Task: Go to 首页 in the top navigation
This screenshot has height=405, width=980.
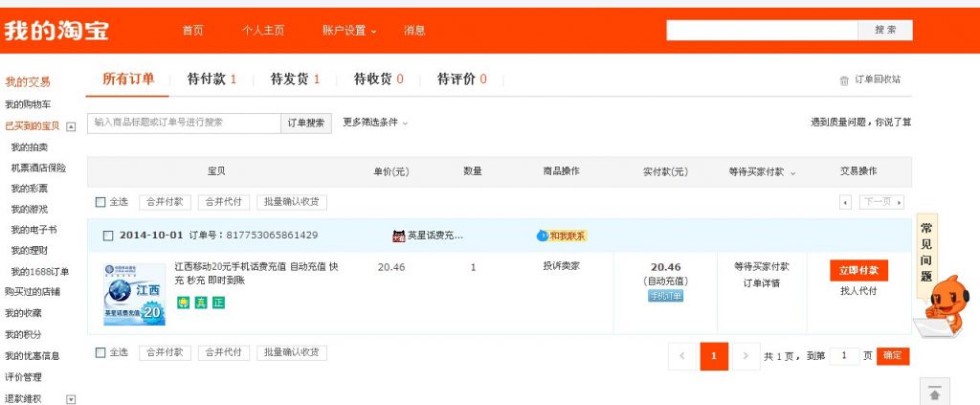Action: tap(192, 31)
